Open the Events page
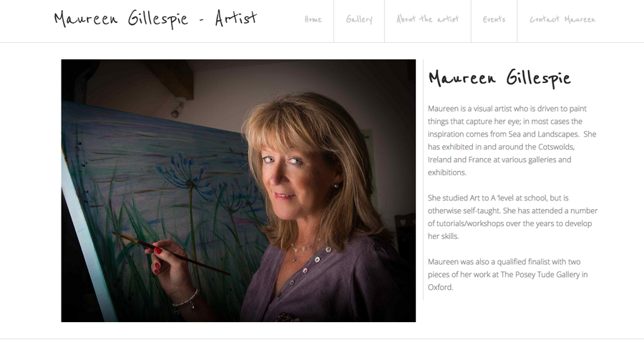The image size is (644, 355). coord(494,19)
